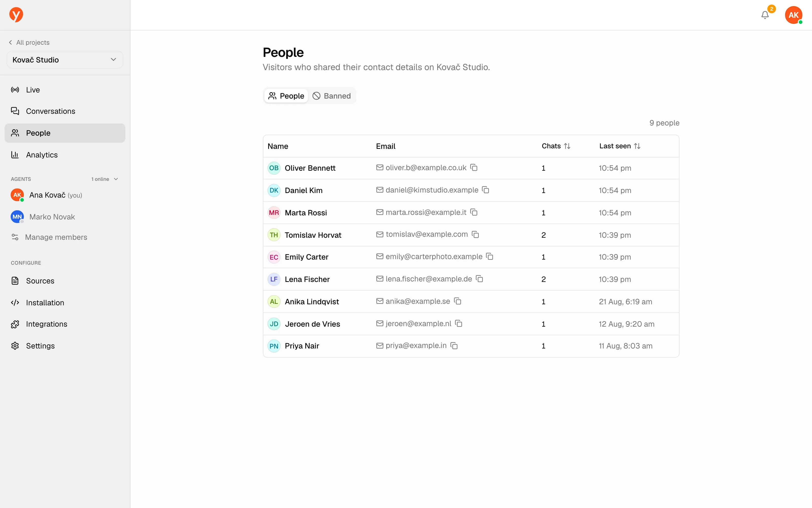The height and width of the screenshot is (508, 812).
Task: Select People in the sidebar
Action: (65, 133)
